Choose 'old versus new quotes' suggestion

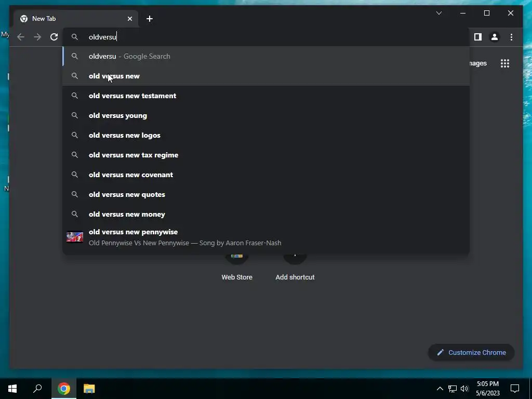[267, 194]
